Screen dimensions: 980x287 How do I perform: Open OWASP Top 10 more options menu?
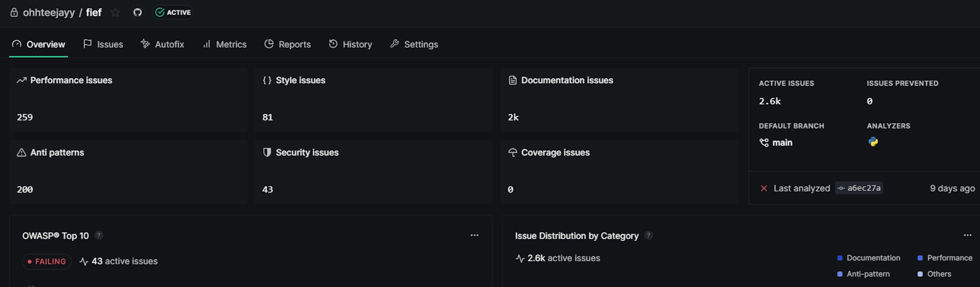point(474,235)
